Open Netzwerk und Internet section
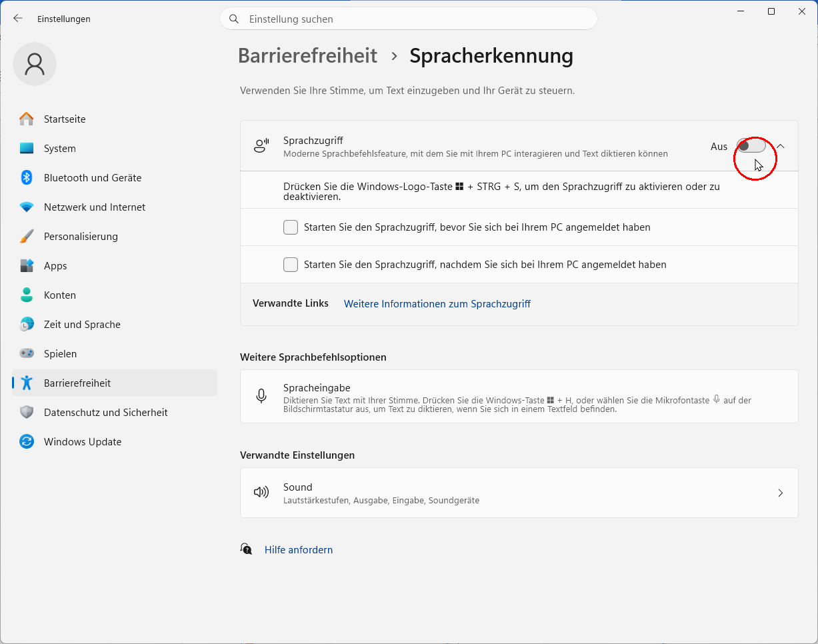Screen dimensions: 818x644 point(115,207)
